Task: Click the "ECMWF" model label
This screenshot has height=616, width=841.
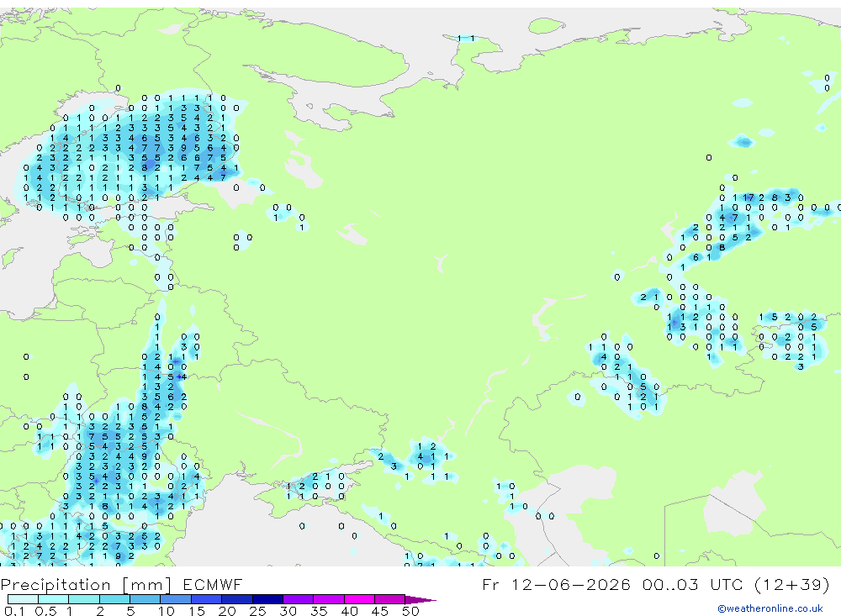Action: (213, 584)
